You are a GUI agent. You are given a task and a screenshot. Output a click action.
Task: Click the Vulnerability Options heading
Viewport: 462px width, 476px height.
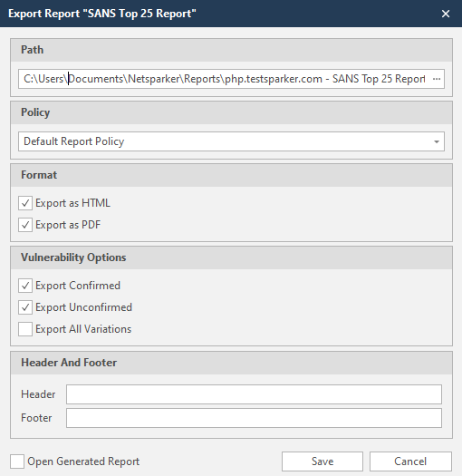coord(73,257)
